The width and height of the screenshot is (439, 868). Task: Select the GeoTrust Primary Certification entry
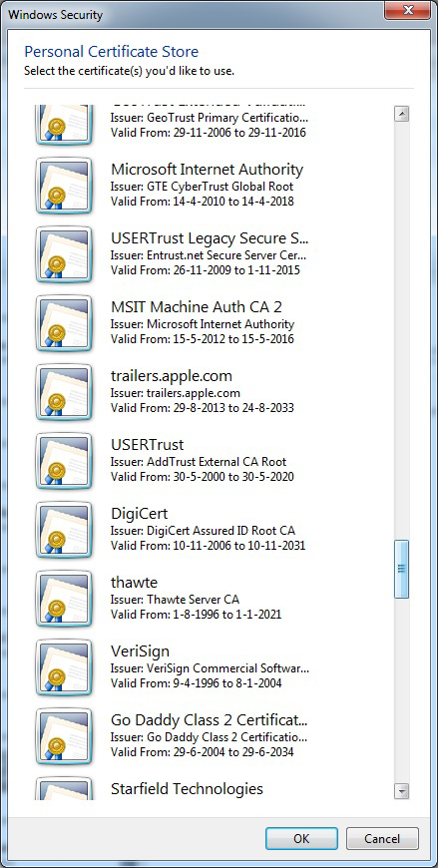click(x=211, y=125)
